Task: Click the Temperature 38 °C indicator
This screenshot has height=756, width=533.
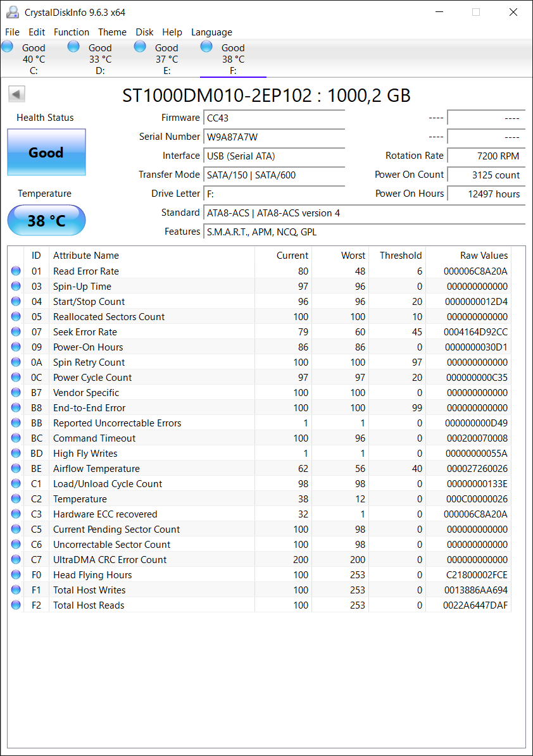Action: 46,220
